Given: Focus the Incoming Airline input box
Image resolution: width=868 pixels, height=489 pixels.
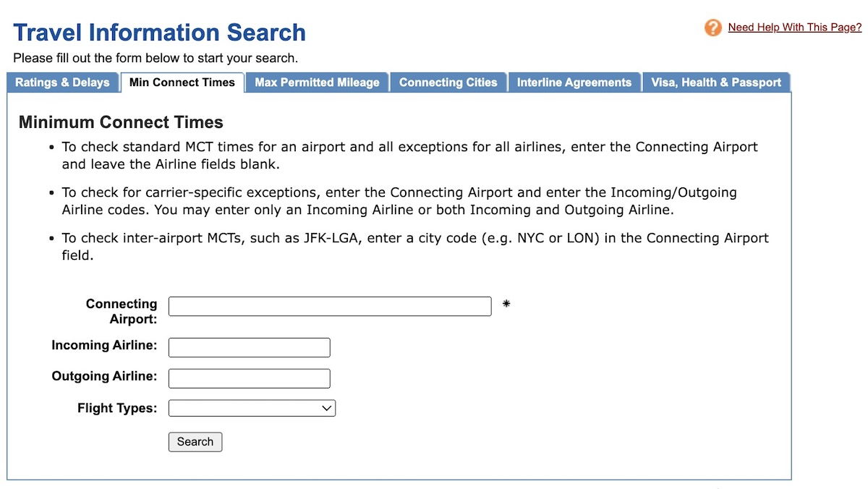Looking at the screenshot, I should pos(250,347).
